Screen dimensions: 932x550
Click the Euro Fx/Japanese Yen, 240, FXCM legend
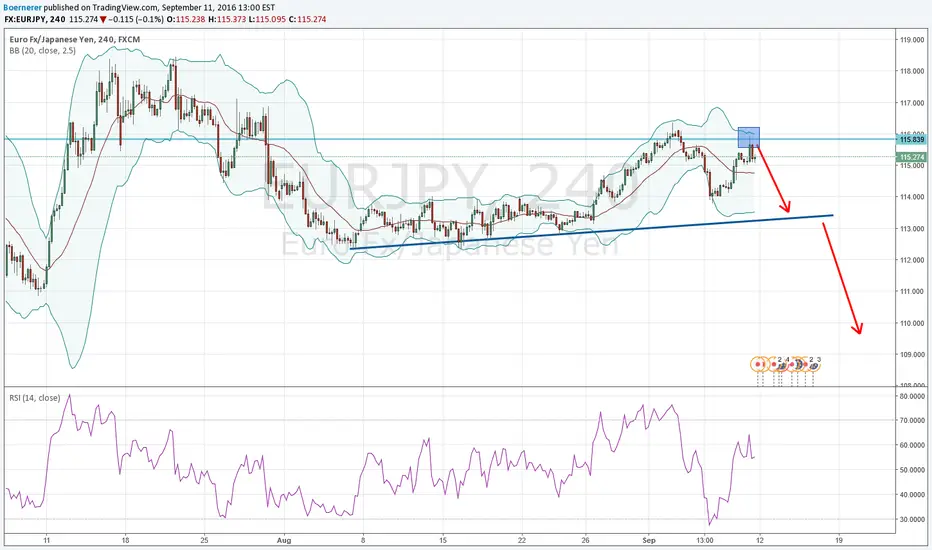[x=75, y=39]
